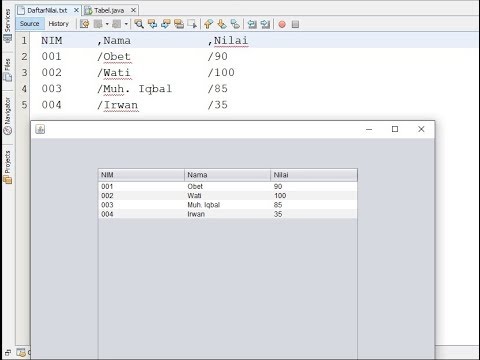The width and height of the screenshot is (480, 360).
Task: Click the Navigator compass icon
Action: (x=7, y=131)
